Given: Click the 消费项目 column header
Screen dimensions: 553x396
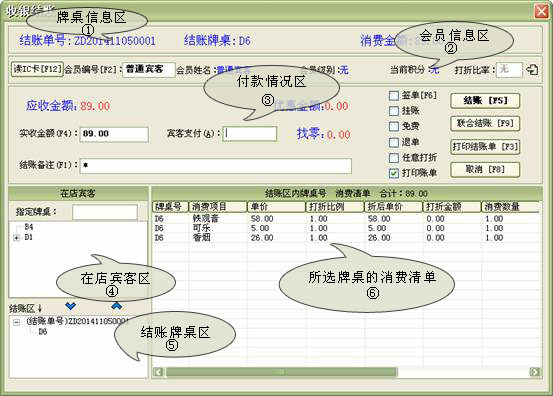Looking at the screenshot, I should click(218, 207).
